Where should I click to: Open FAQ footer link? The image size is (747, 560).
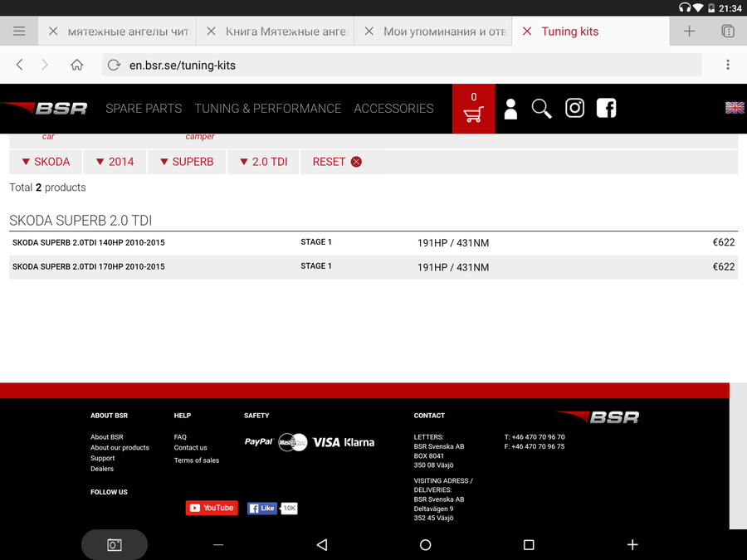click(180, 437)
